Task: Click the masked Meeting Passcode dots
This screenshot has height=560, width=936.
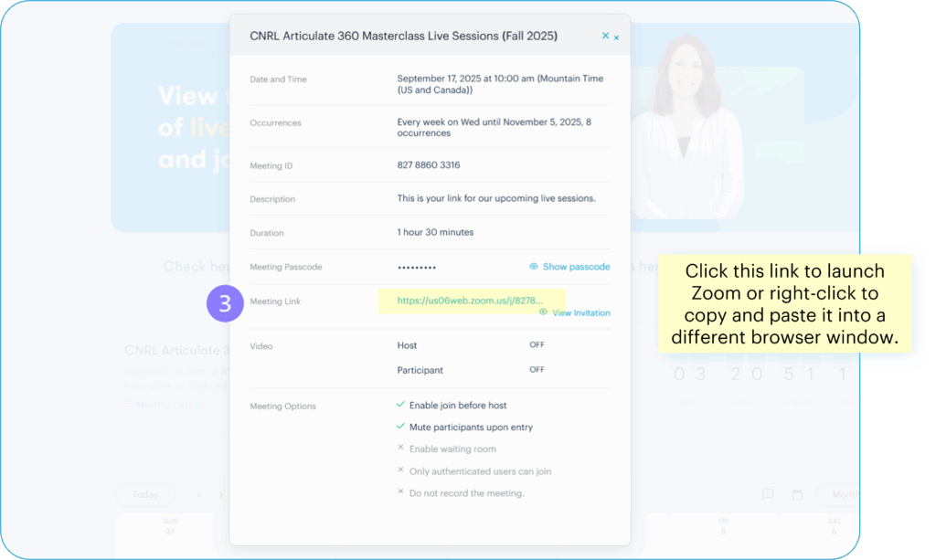Action: tap(417, 268)
